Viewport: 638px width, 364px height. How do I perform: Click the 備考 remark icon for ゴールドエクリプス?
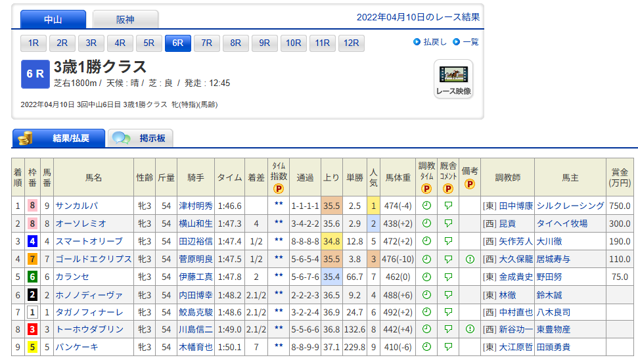469,259
